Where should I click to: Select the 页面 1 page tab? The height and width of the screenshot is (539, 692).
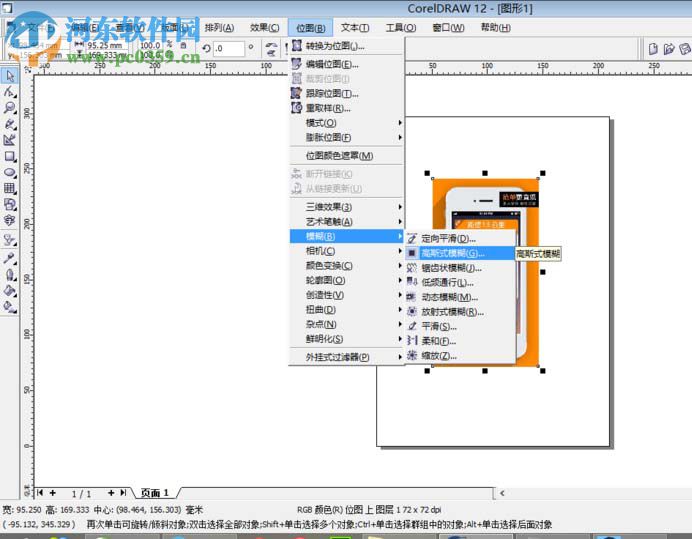[155, 493]
